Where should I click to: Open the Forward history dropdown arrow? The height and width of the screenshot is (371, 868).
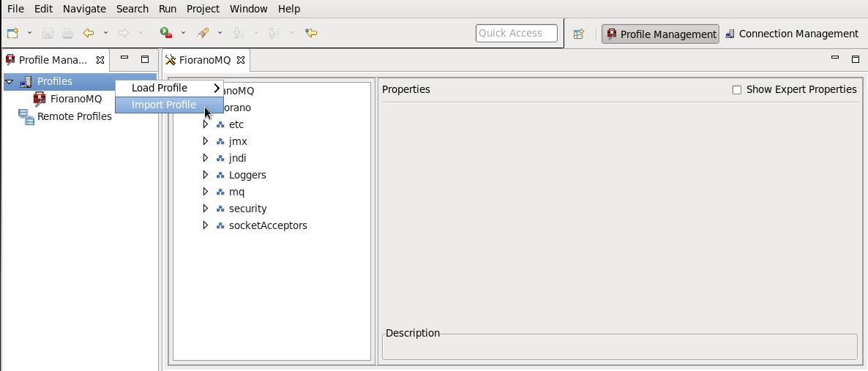pyautogui.click(x=141, y=33)
